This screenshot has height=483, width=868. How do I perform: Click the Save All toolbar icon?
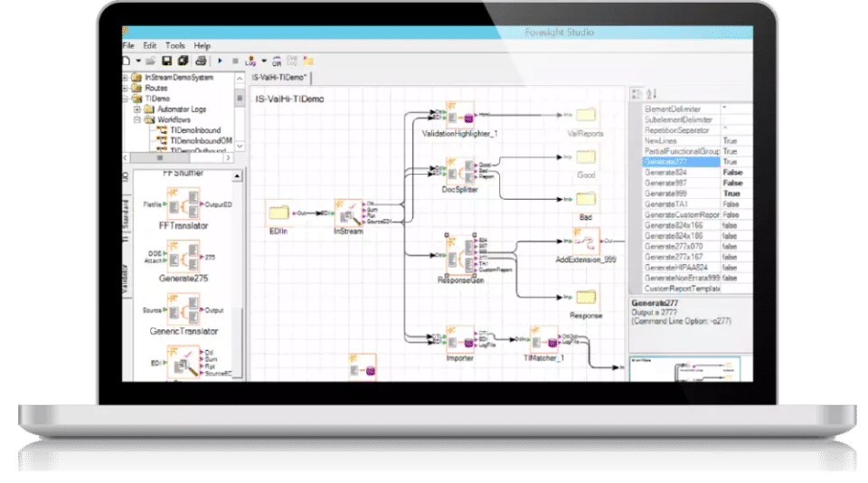(184, 61)
